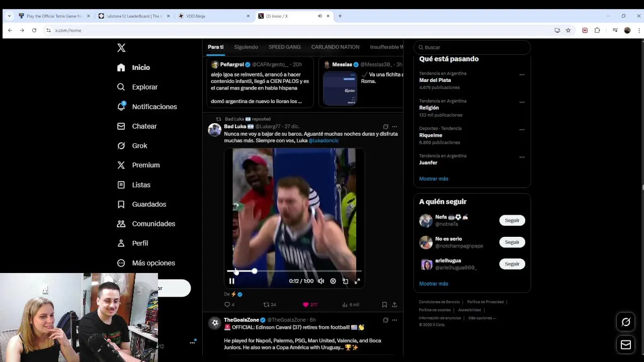
Task: Open Guardados bookmarks
Action: 141,204
